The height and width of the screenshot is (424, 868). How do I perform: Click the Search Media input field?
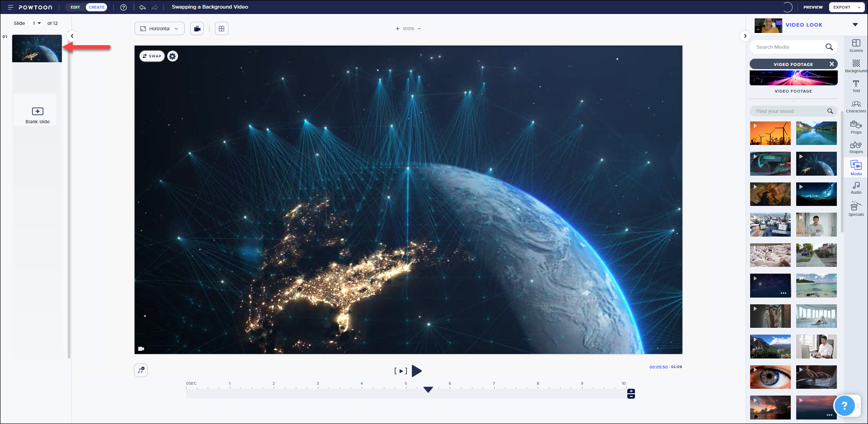click(x=788, y=47)
